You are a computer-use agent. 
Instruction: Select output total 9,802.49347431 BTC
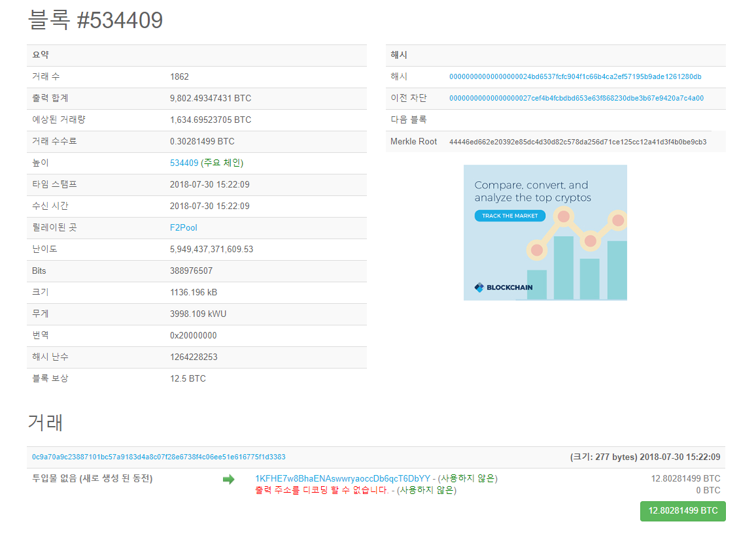(211, 98)
